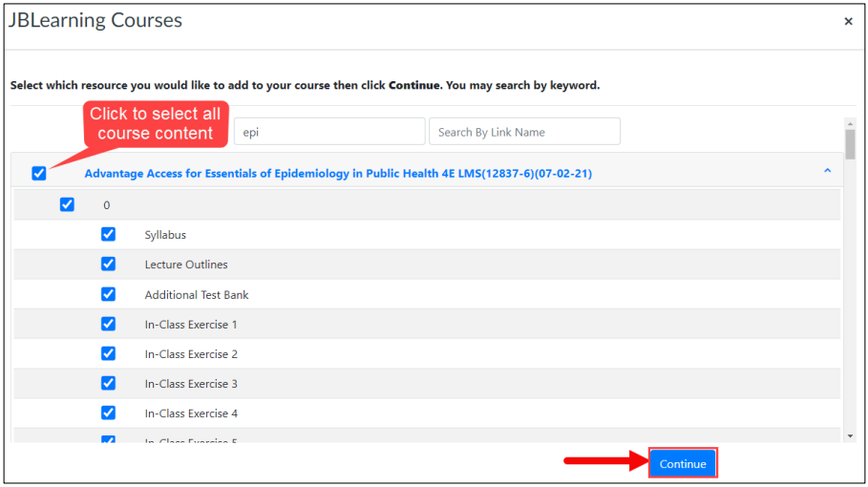Uncheck In-Class Exercise 1
The width and height of the screenshot is (868, 487).
pos(108,324)
